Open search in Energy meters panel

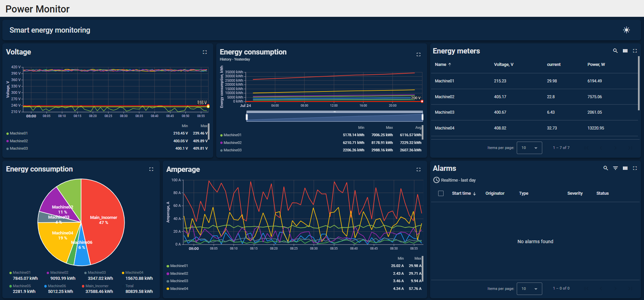tap(615, 51)
